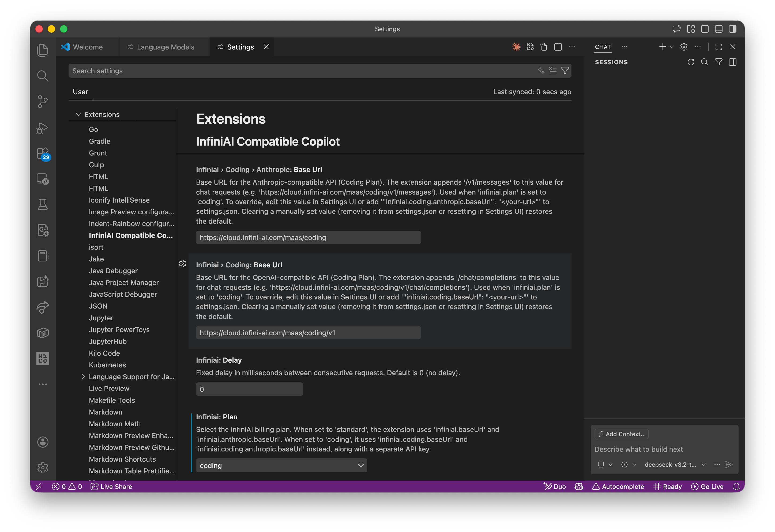Viewport: 775px width, 532px height.
Task: Click the Claude starburst icon in the editor toolbar
Action: pos(516,47)
